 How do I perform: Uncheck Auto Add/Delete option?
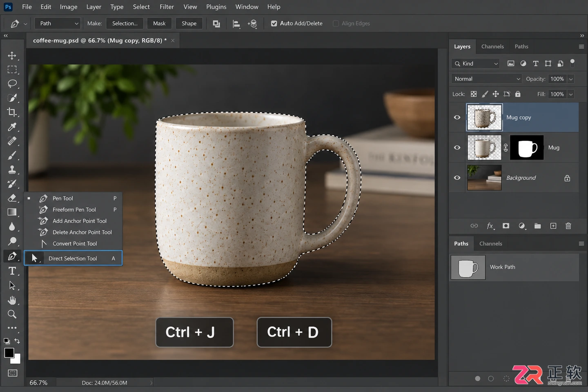[274, 24]
